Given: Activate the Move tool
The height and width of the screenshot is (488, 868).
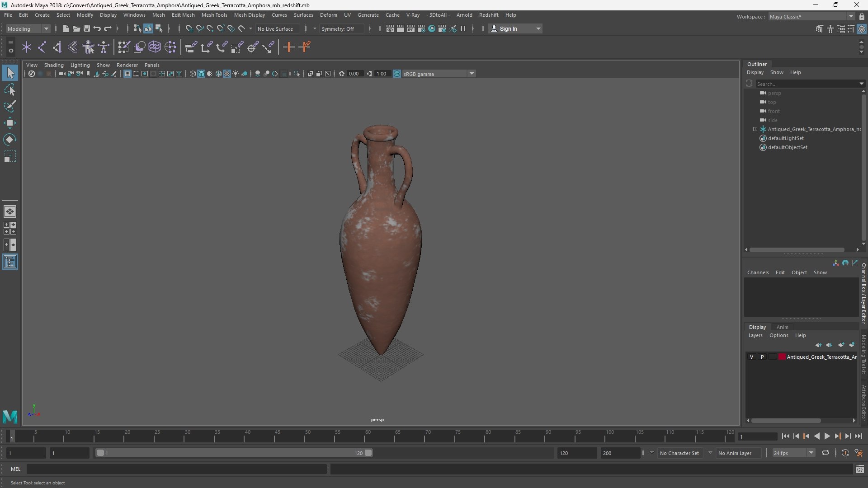Looking at the screenshot, I should click(10, 123).
